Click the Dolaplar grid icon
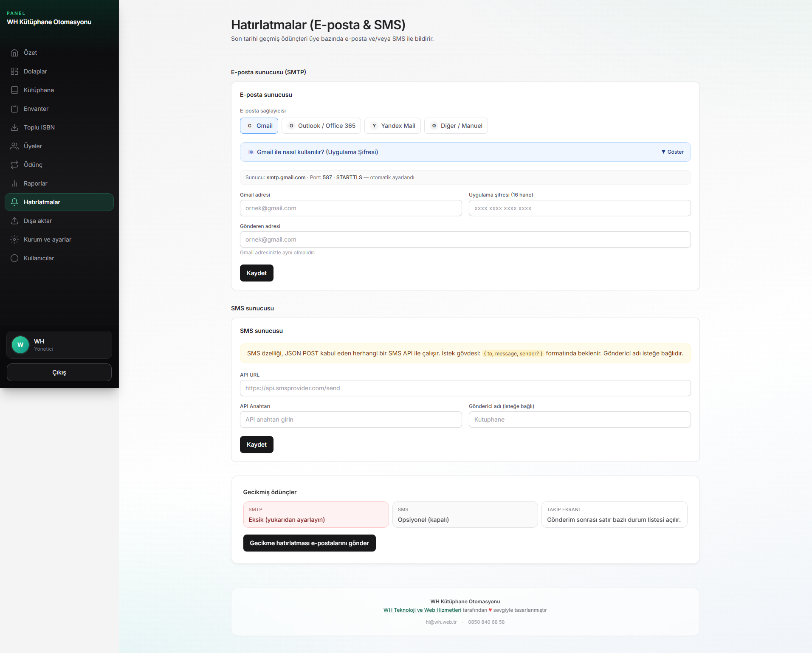The width and height of the screenshot is (812, 653). click(14, 71)
